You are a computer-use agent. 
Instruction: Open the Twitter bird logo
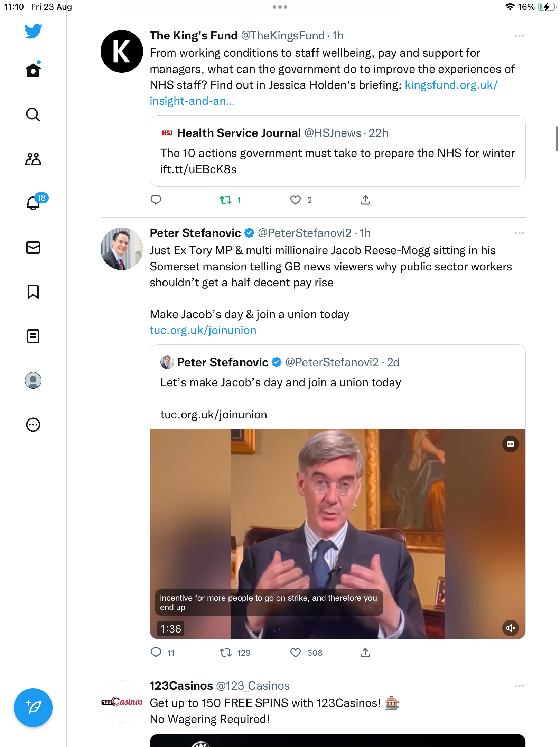click(x=33, y=31)
